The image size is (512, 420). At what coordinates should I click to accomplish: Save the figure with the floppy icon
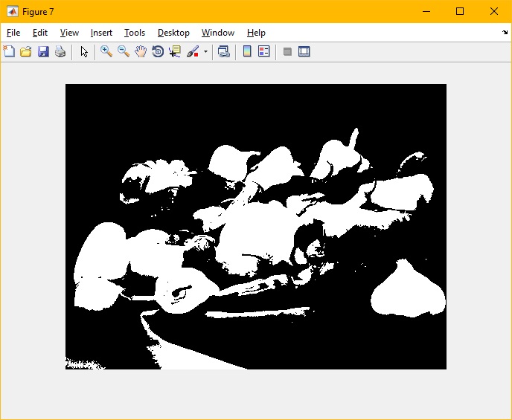43,51
